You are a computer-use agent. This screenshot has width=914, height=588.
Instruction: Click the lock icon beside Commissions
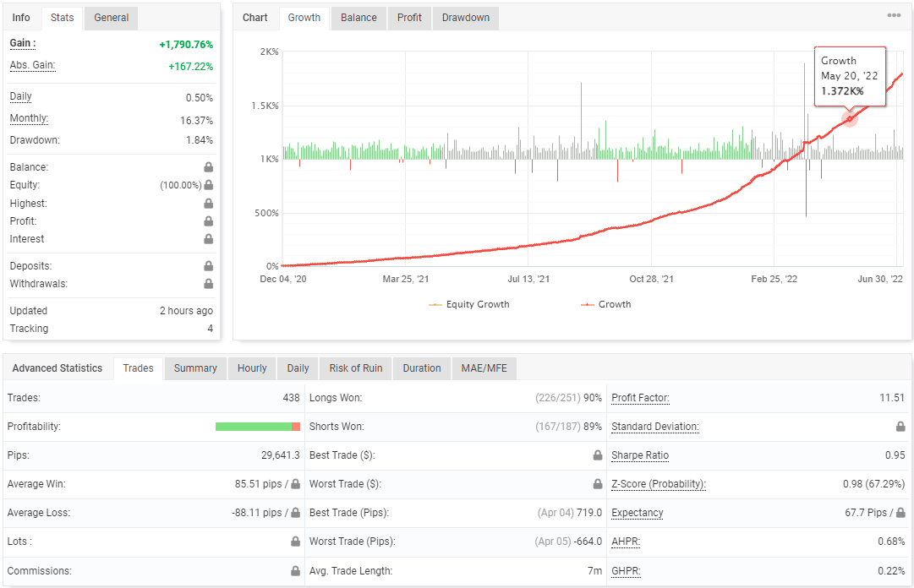(295, 570)
